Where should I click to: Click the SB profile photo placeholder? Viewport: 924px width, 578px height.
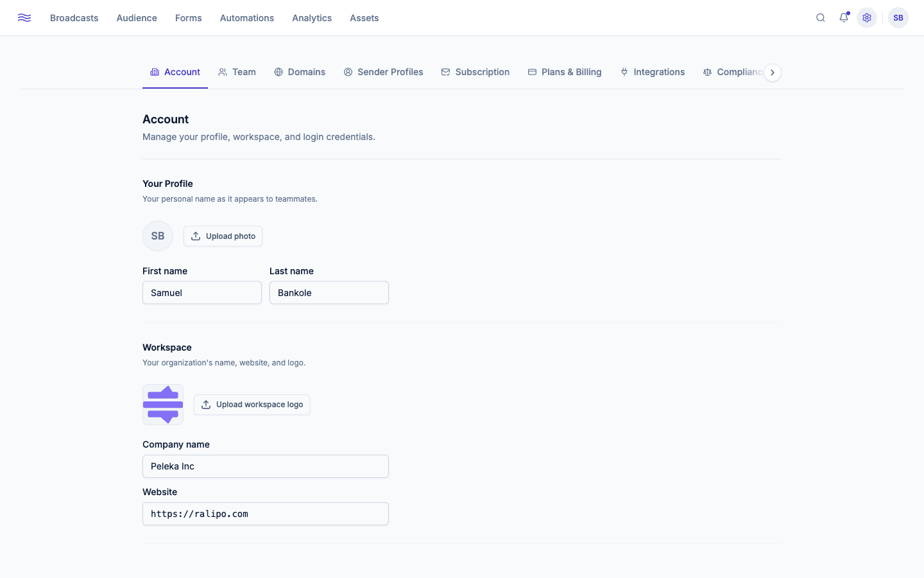coord(158,236)
